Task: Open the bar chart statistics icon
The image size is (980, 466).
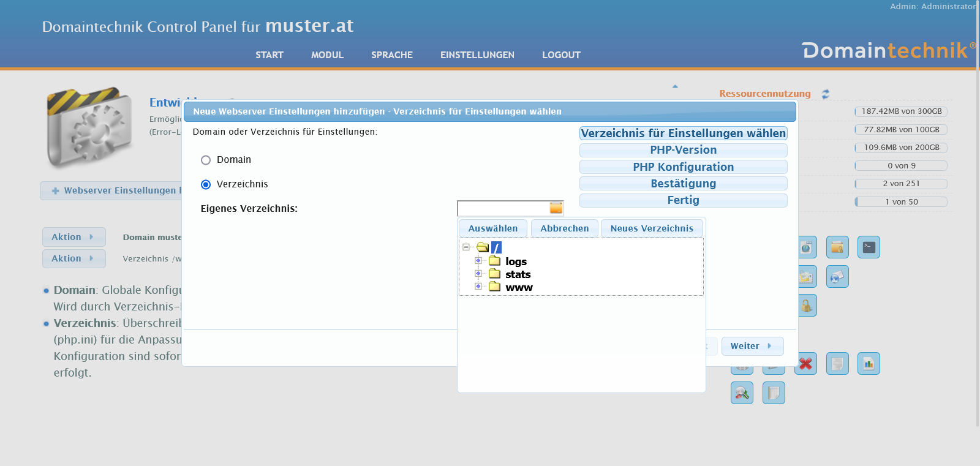Action: [869, 364]
